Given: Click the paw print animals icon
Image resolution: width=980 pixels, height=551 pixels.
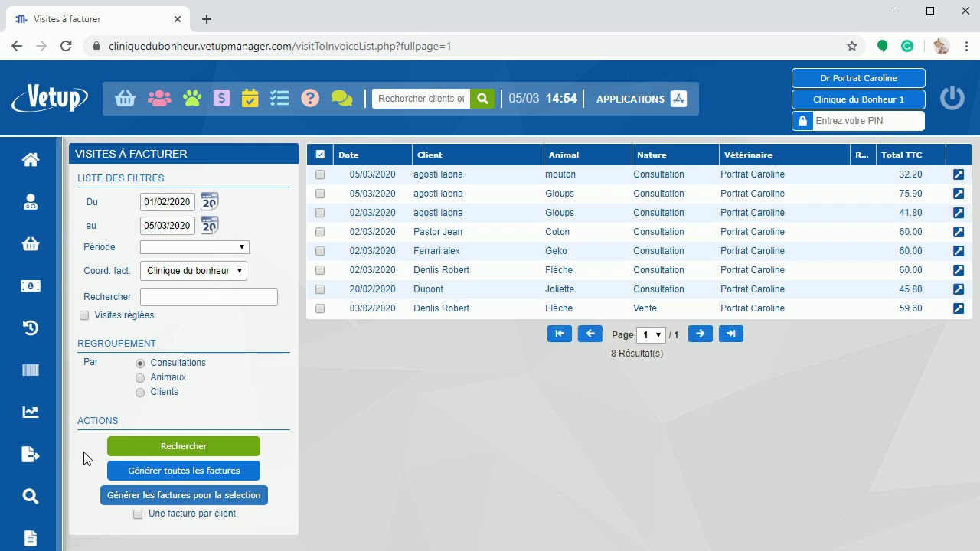Looking at the screenshot, I should click(x=192, y=99).
